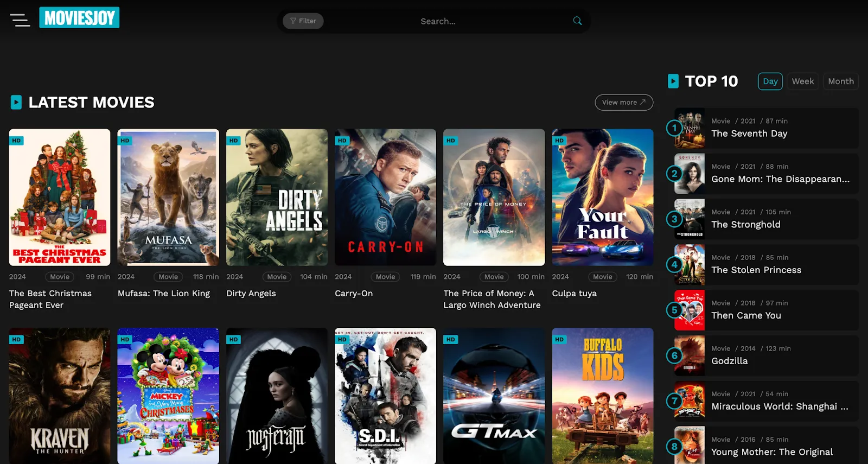
Task: Click The Stolen Princess small thumbnail
Action: point(690,265)
